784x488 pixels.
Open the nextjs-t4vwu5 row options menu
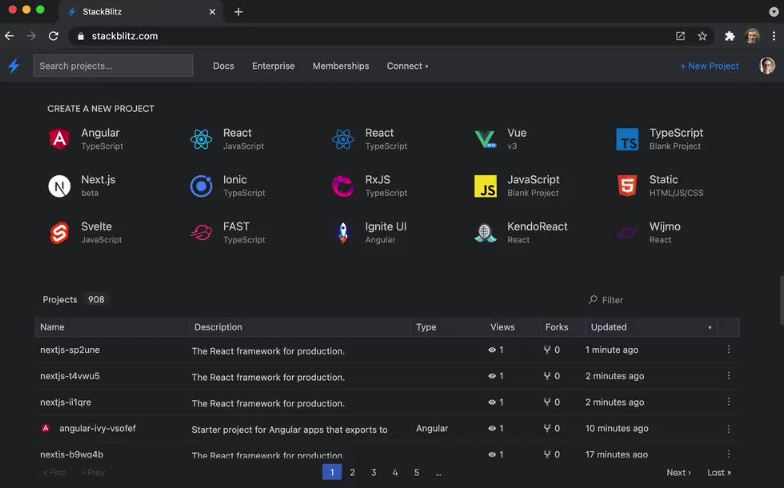click(728, 376)
